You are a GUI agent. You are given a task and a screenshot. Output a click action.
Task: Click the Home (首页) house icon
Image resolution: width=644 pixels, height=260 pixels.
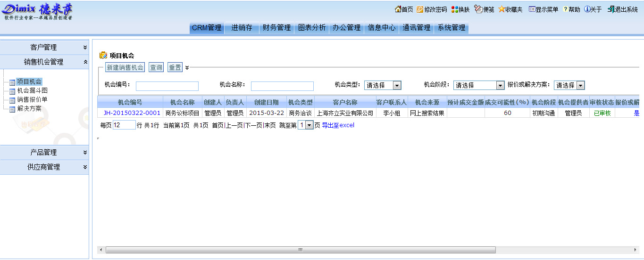coord(398,9)
